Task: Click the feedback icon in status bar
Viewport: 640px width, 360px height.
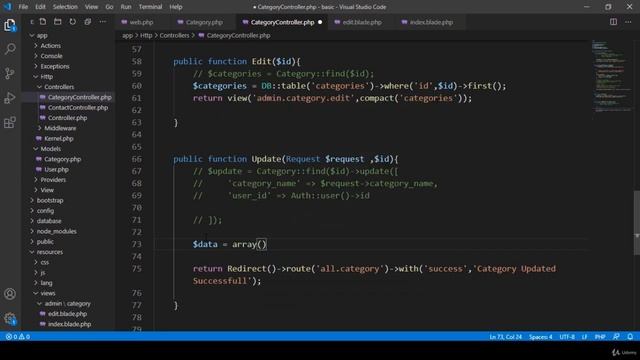Action: pyautogui.click(x=616, y=337)
